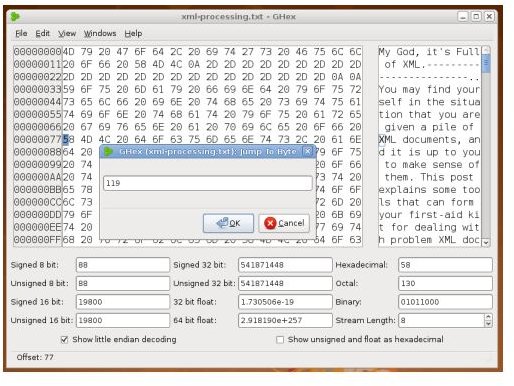Click the 'Offset: 77' status bar text

[x=35, y=357]
